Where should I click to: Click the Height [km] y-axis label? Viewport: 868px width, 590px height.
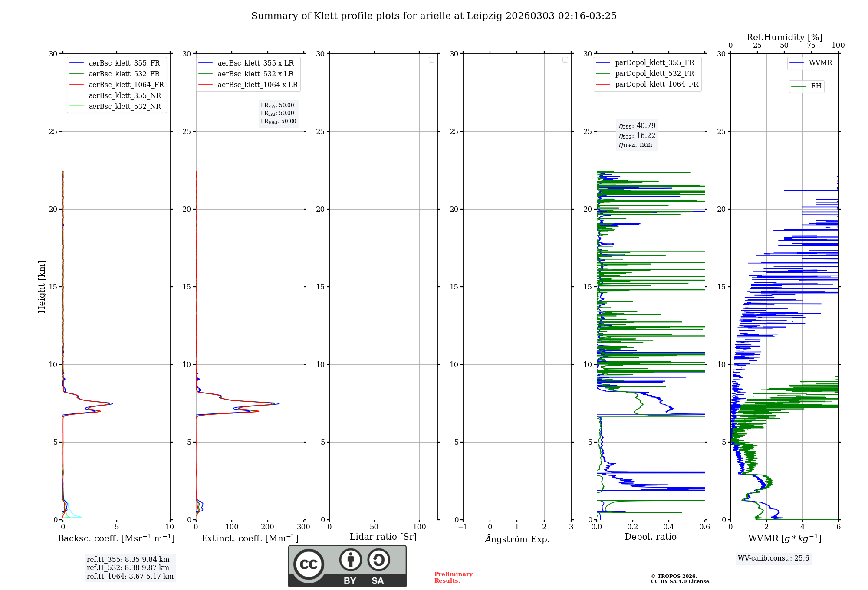click(x=42, y=286)
